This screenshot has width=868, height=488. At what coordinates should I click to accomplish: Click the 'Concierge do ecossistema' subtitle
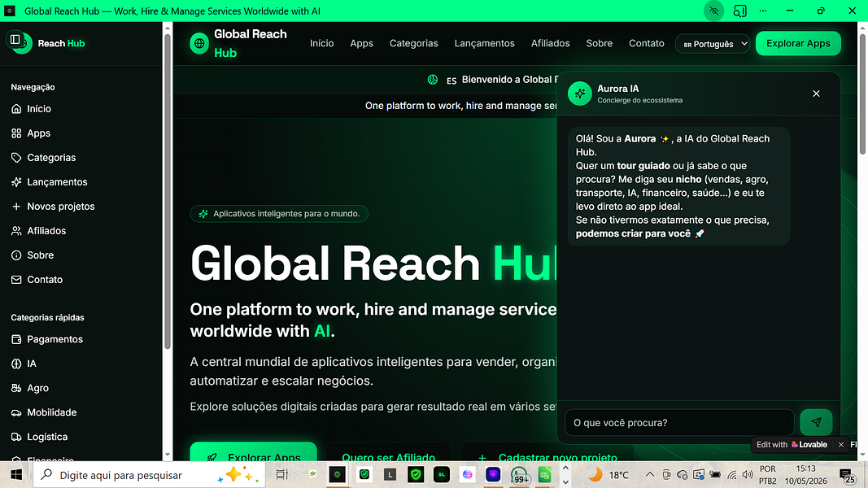[640, 100]
